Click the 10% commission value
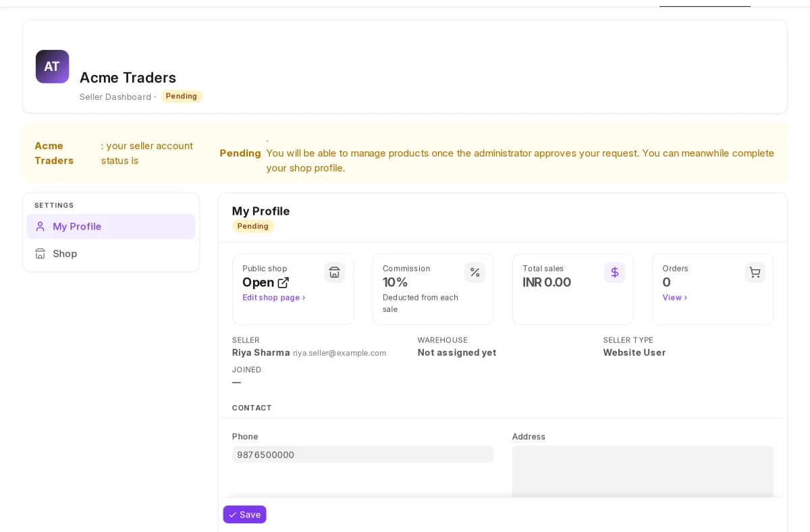This screenshot has width=810, height=532. point(395,282)
